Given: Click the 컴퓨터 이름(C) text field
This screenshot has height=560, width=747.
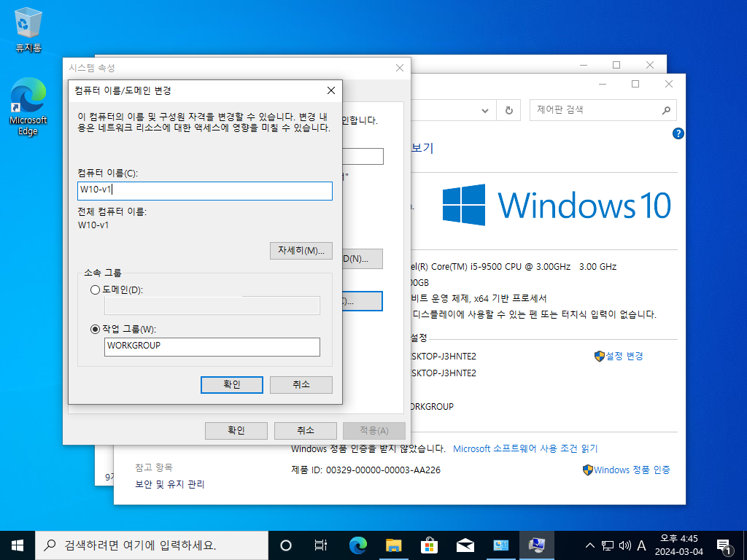Looking at the screenshot, I should 205,190.
